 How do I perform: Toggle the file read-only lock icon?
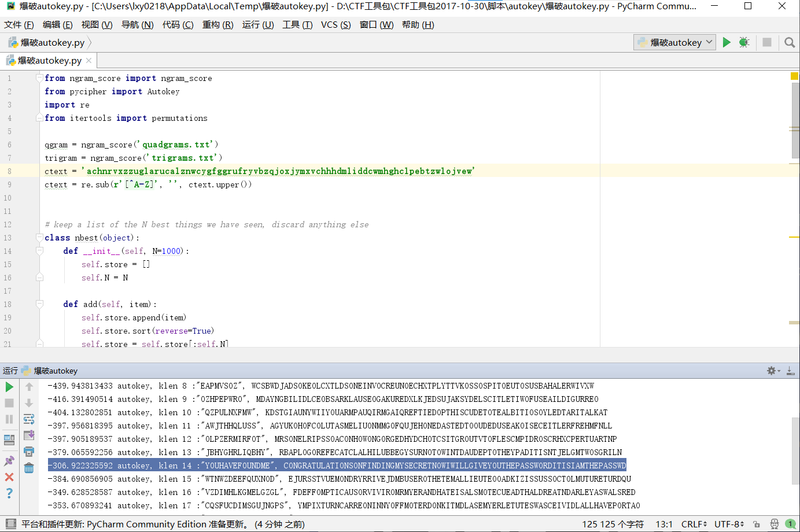point(757,524)
